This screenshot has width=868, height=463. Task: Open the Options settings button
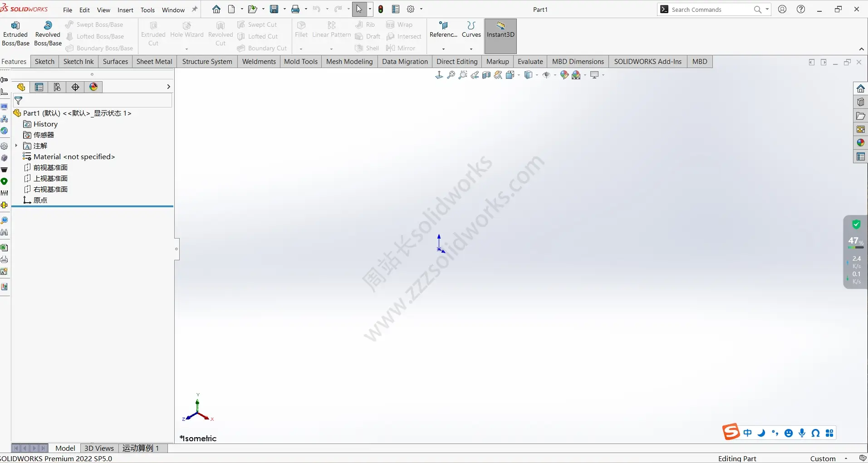[x=411, y=9]
